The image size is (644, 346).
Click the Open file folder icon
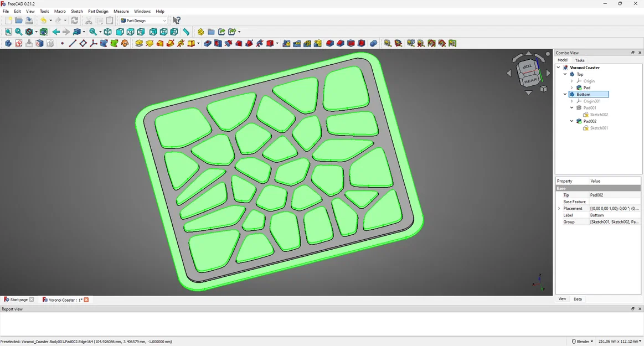click(x=18, y=20)
